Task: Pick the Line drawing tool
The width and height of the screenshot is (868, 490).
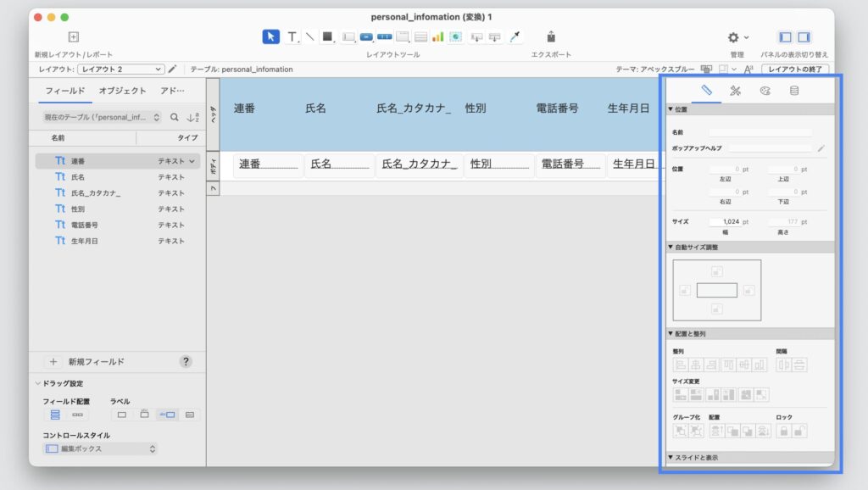Action: [309, 36]
